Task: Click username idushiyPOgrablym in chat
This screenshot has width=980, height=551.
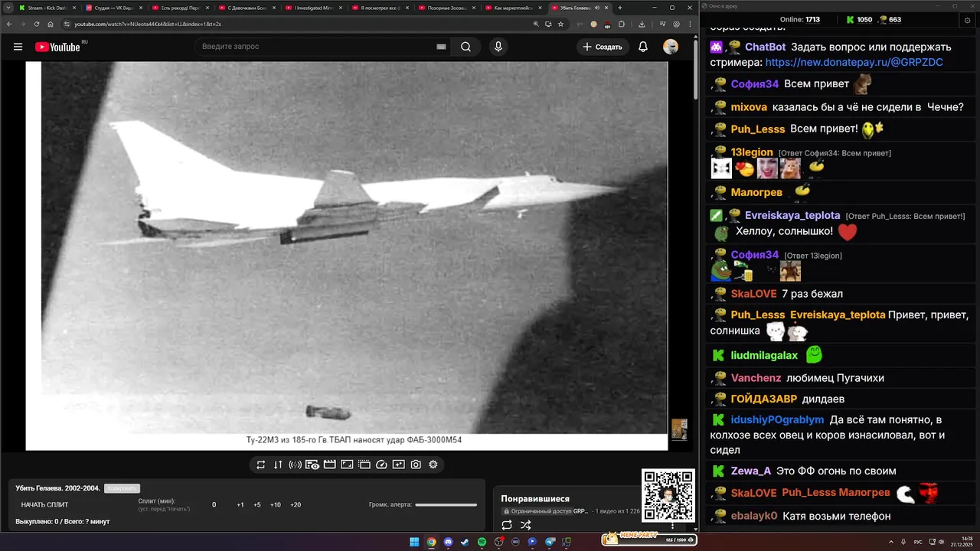Action: (777, 419)
